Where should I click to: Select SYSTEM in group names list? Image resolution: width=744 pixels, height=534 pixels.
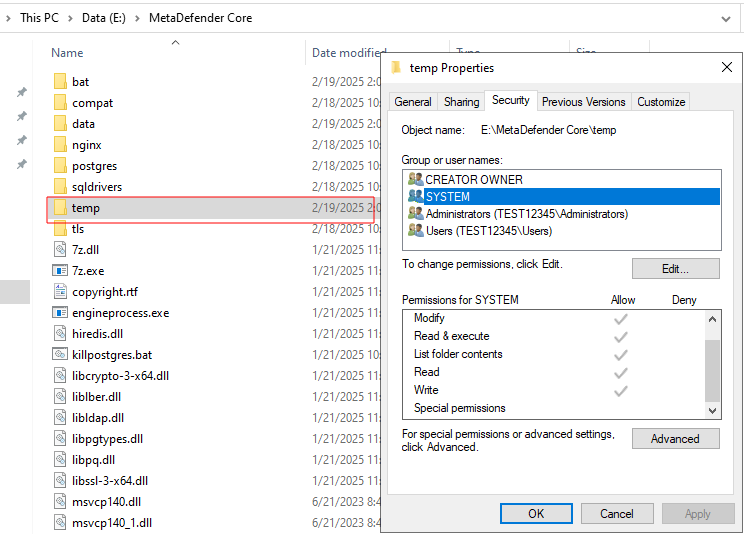click(x=562, y=197)
